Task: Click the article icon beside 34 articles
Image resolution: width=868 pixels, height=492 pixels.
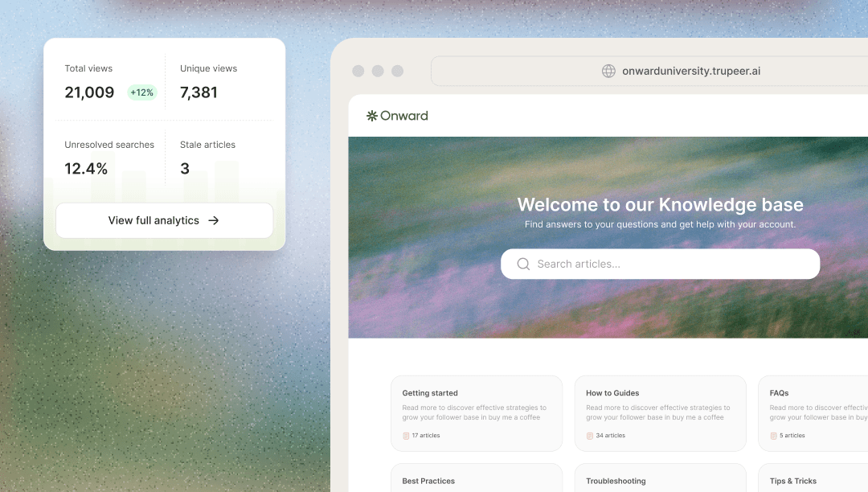Action: (x=590, y=436)
